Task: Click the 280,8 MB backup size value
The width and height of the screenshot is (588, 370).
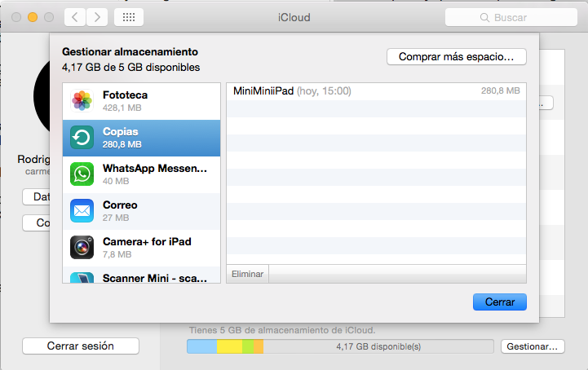Action: 500,90
